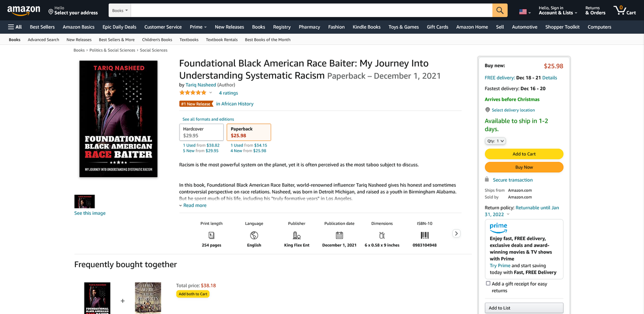Click the US flag language selector
Image resolution: width=644 pixels, height=314 pixels.
pos(525,12)
